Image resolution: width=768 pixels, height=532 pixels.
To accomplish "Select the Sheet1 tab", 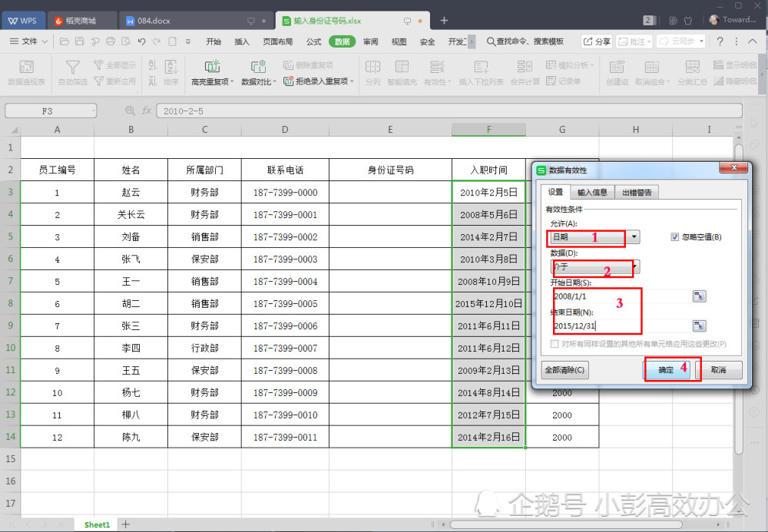I will pos(97,524).
